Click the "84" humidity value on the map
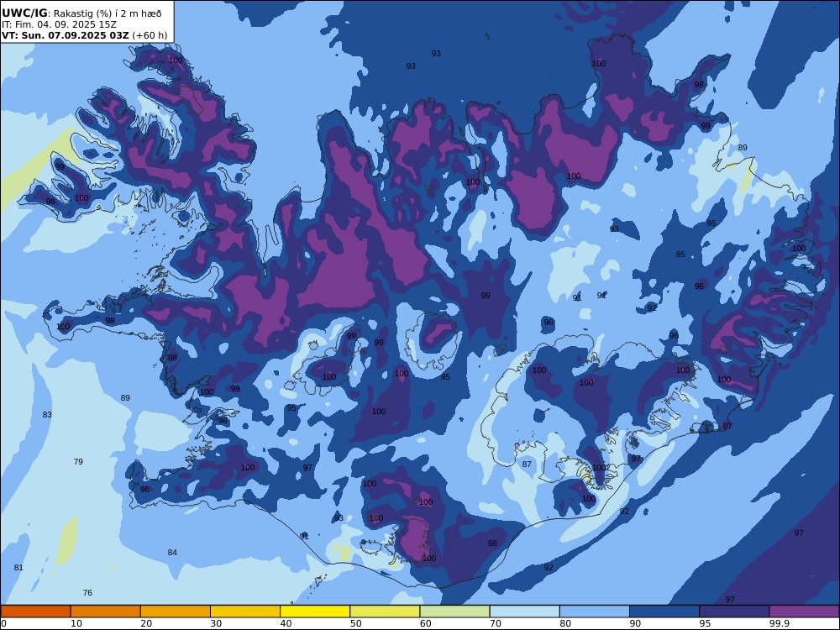 tap(172, 553)
